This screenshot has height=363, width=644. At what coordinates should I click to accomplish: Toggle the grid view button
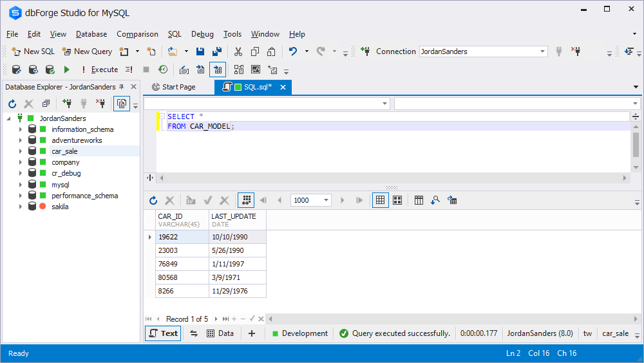pos(381,200)
